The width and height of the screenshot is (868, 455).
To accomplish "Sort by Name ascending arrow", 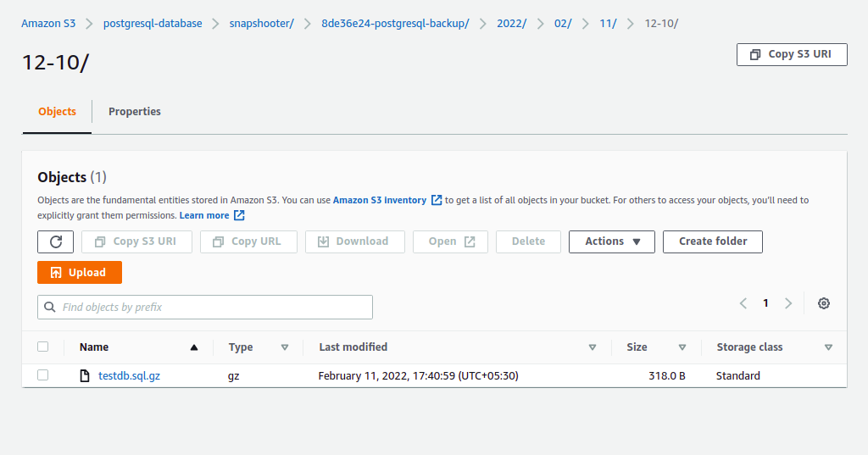I will tap(194, 347).
